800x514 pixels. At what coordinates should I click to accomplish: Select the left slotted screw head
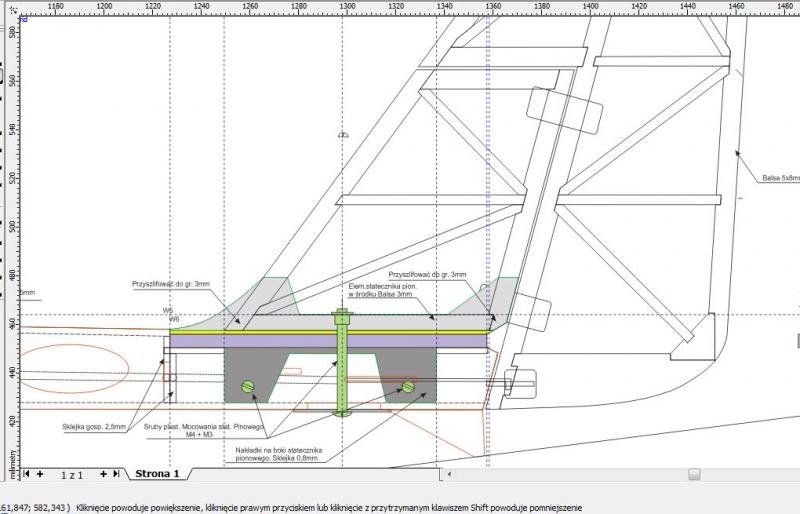(250, 386)
